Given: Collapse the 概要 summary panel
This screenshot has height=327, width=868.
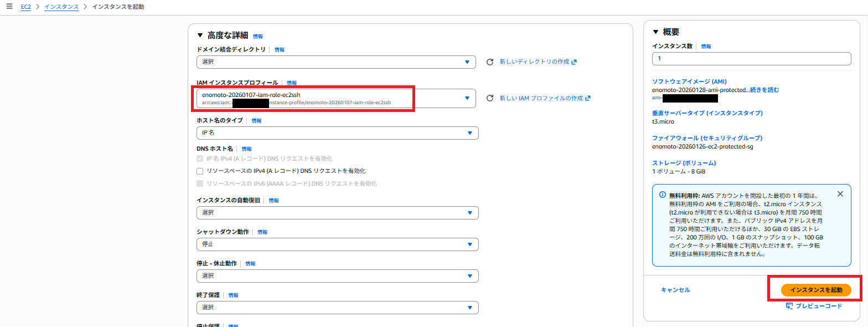Looking at the screenshot, I should 656,32.
